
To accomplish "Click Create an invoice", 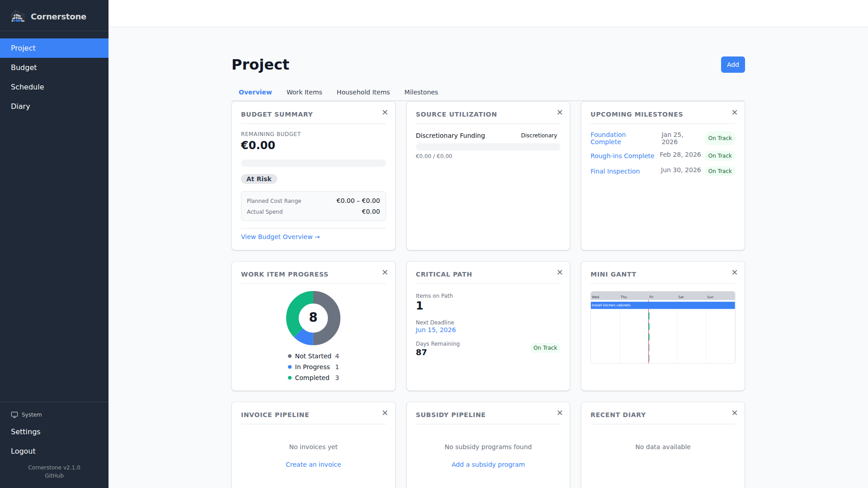I will (x=313, y=464).
